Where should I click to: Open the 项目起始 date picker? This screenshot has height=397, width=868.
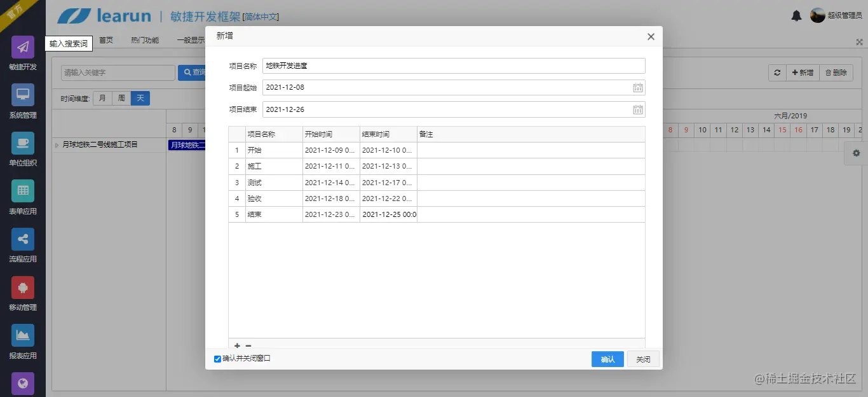coord(638,87)
